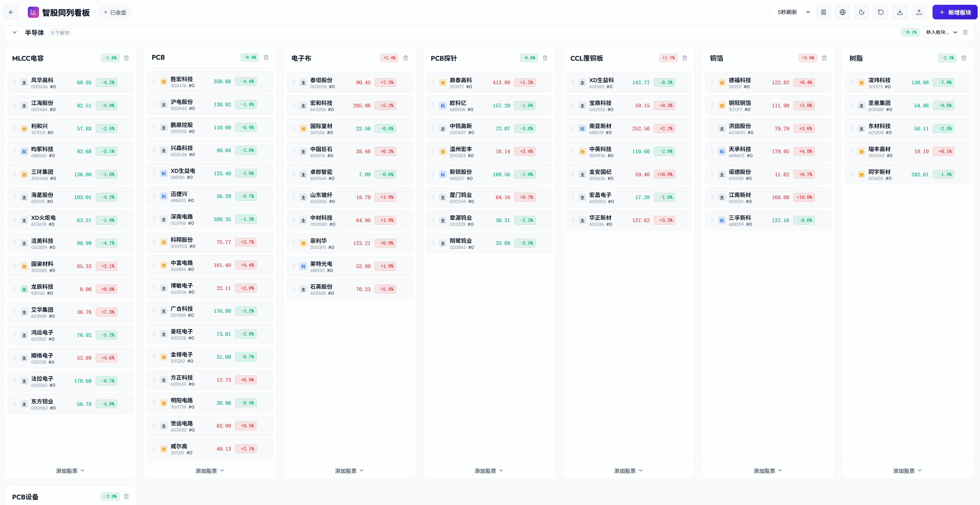The width and height of the screenshot is (980, 505).
Task: Click the 温州宏丰 stock name
Action: [x=461, y=149]
